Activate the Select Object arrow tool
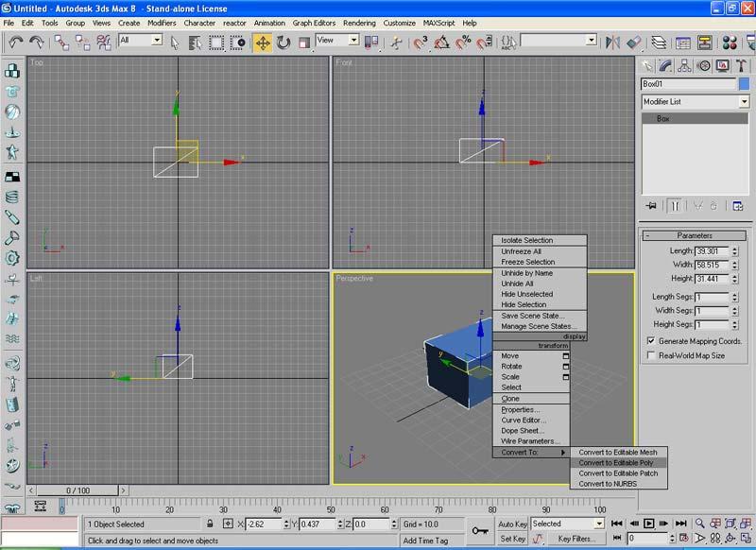This screenshot has width=756, height=550. click(x=175, y=43)
